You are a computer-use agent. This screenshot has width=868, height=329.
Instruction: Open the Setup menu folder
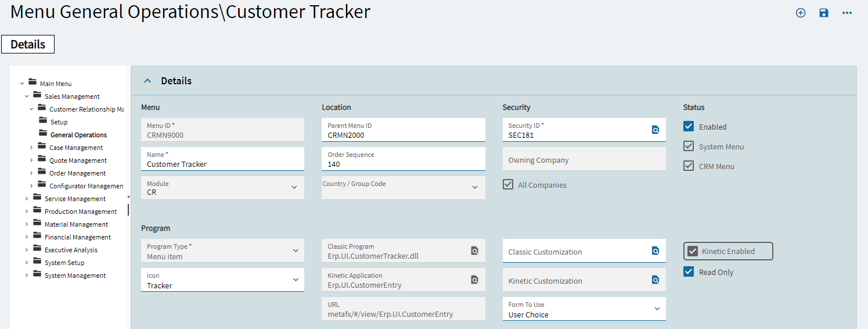tap(59, 122)
